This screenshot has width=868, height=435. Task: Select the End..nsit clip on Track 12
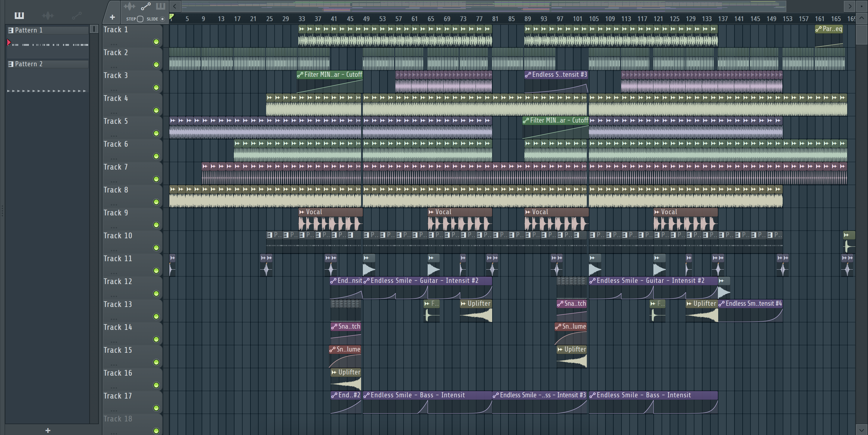click(x=346, y=287)
